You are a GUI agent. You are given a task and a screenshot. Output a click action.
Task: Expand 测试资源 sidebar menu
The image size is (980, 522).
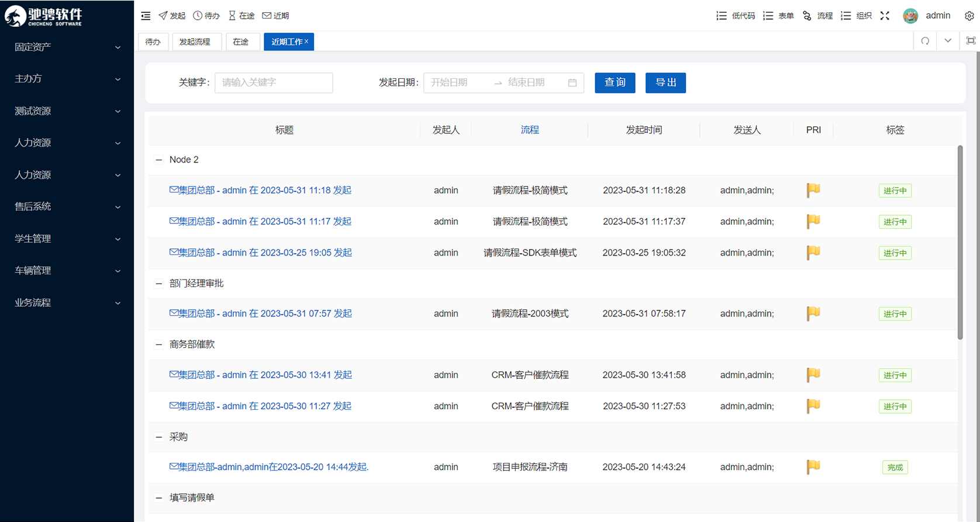67,111
